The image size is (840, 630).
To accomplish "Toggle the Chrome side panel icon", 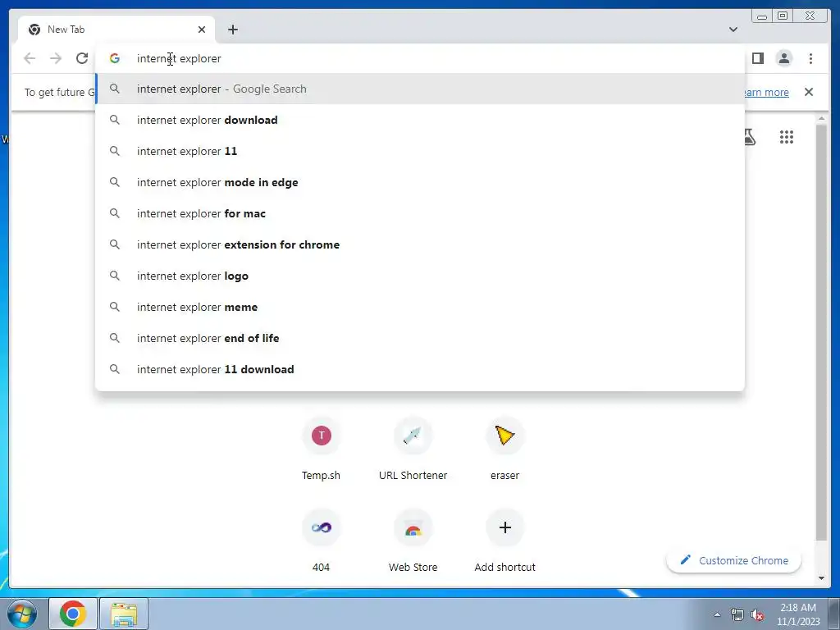I will (x=757, y=58).
